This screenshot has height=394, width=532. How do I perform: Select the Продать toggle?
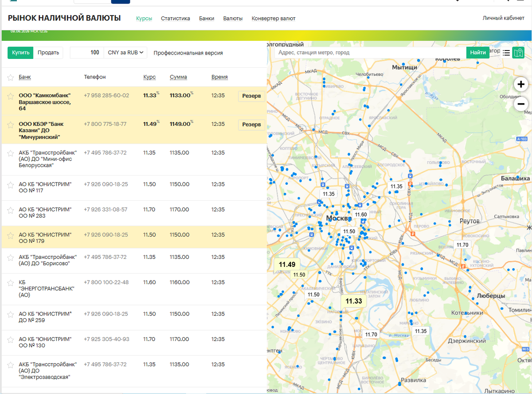[x=48, y=53]
